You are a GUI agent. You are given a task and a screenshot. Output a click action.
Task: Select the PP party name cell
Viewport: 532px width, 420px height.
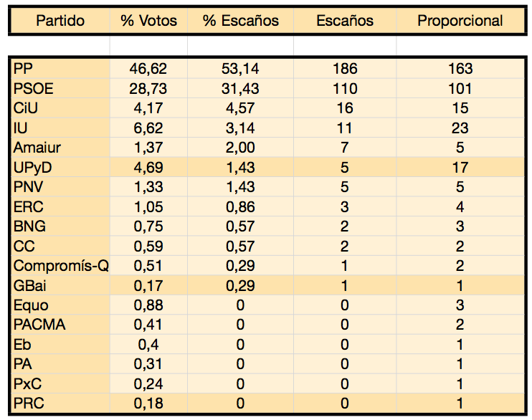(x=60, y=69)
